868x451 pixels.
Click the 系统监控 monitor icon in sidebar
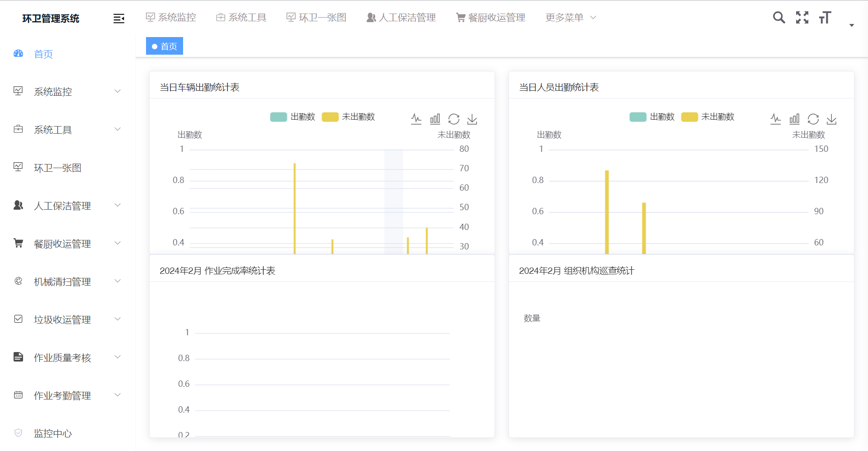pos(19,91)
